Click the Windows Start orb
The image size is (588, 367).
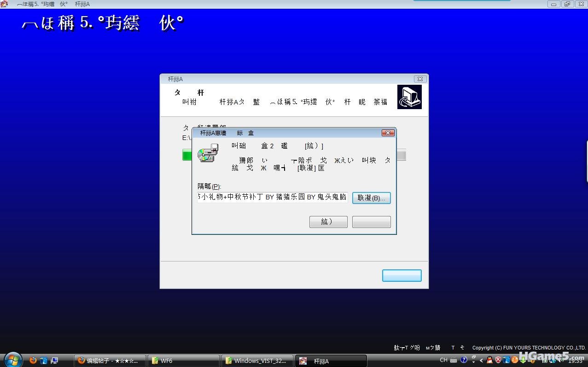(x=12, y=360)
